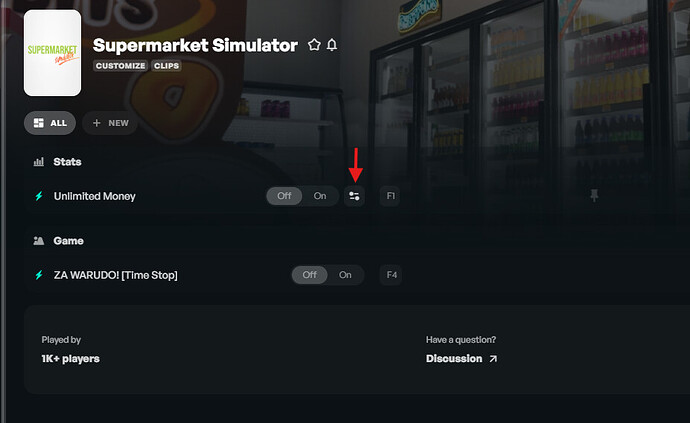
Task: Enable notifications via the bell icon
Action: (332, 44)
